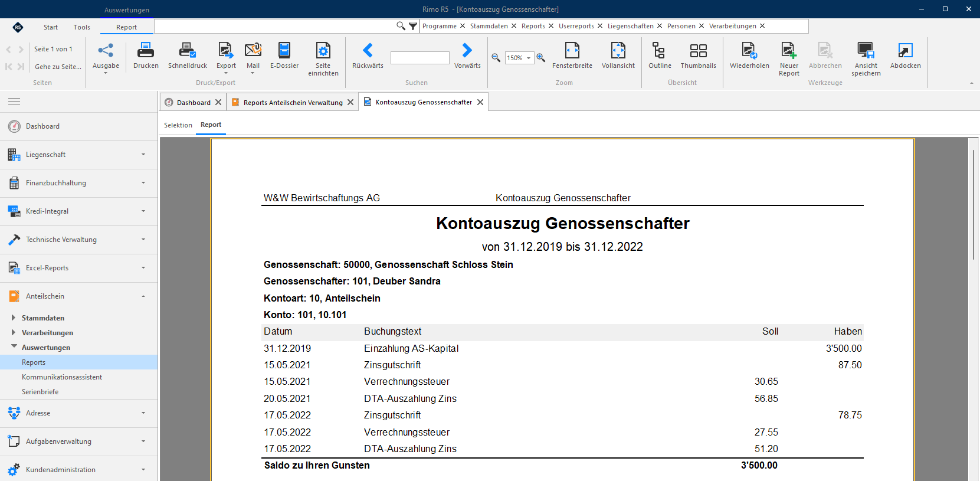This screenshot has width=980, height=481.
Task: Create a Neuer Report
Action: pyautogui.click(x=789, y=59)
